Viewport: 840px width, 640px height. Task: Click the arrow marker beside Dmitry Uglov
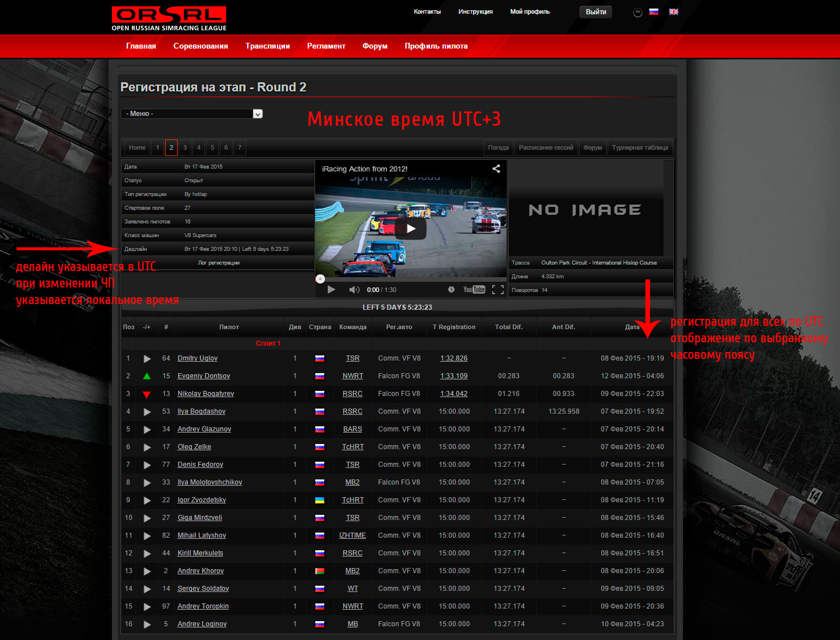147,359
